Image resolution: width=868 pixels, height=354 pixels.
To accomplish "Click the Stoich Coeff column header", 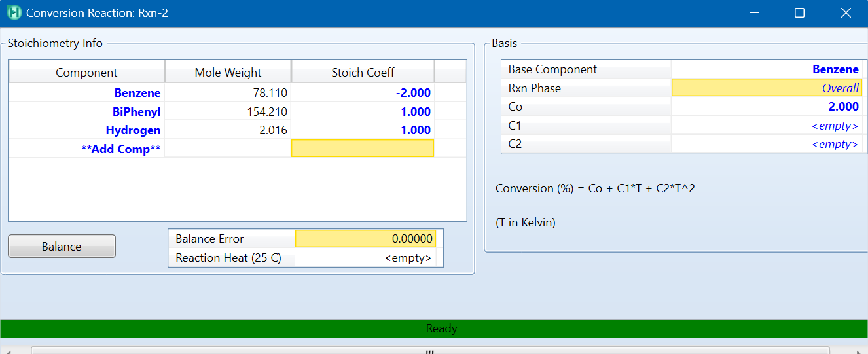I will 363,72.
